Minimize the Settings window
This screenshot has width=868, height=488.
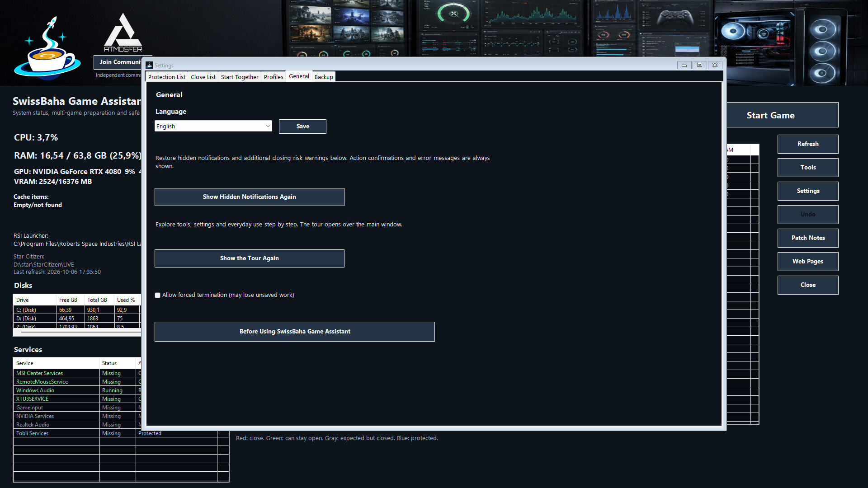(x=684, y=65)
